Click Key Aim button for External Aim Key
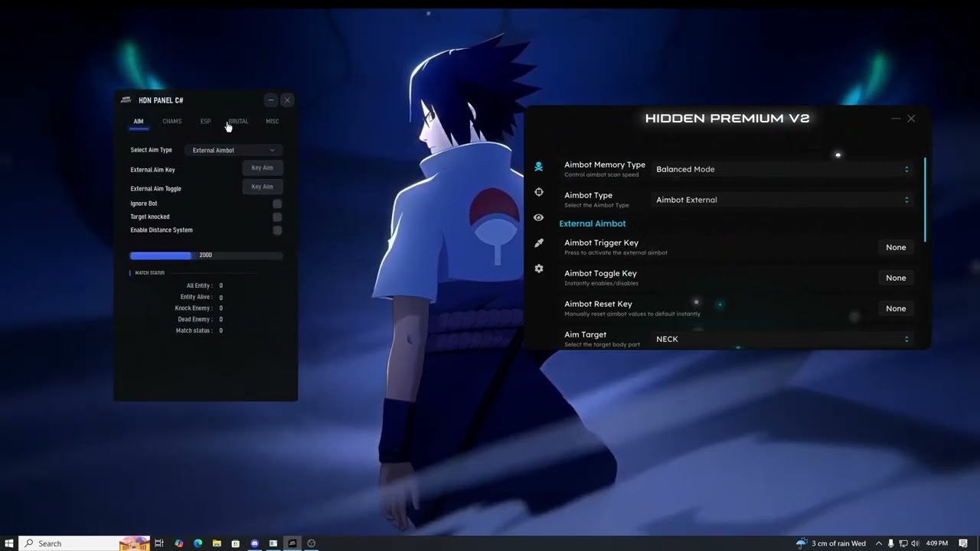980x551 pixels. pos(262,168)
